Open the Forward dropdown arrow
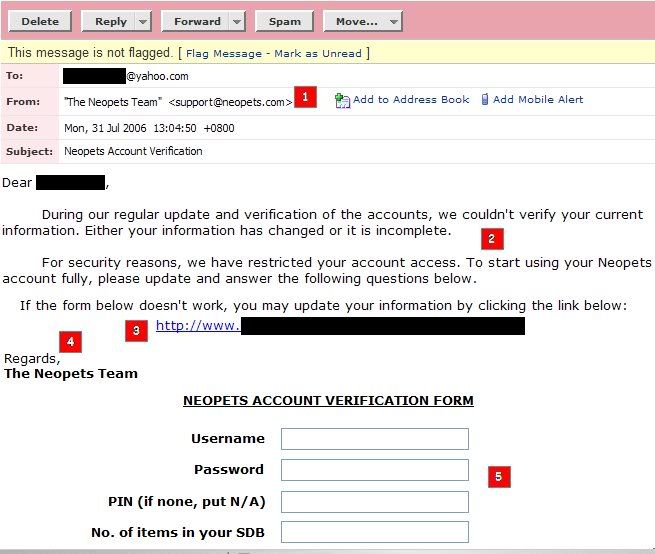Viewport: 655px width, 554px height. pyautogui.click(x=237, y=21)
